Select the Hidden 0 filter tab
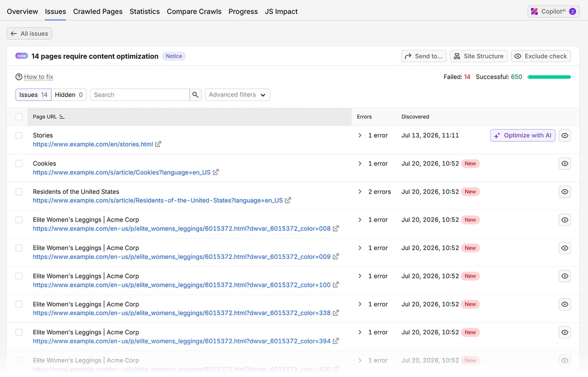The width and height of the screenshot is (588, 377). [x=69, y=95]
